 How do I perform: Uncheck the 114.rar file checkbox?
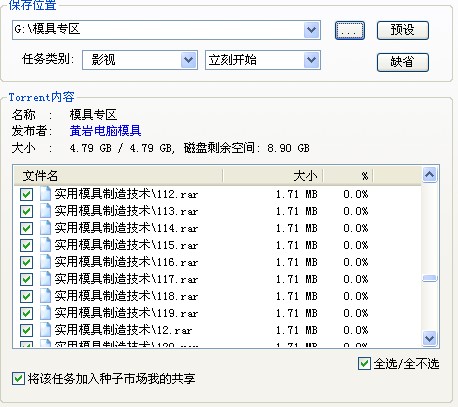click(26, 228)
